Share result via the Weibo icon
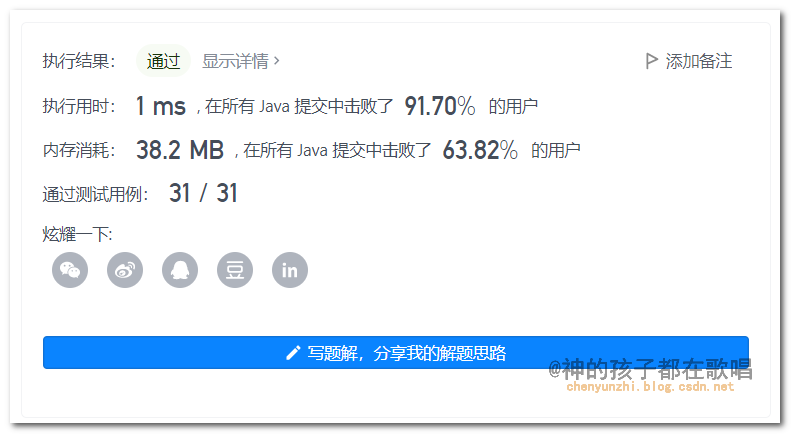The height and width of the screenshot is (434, 791). pyautogui.click(x=125, y=270)
